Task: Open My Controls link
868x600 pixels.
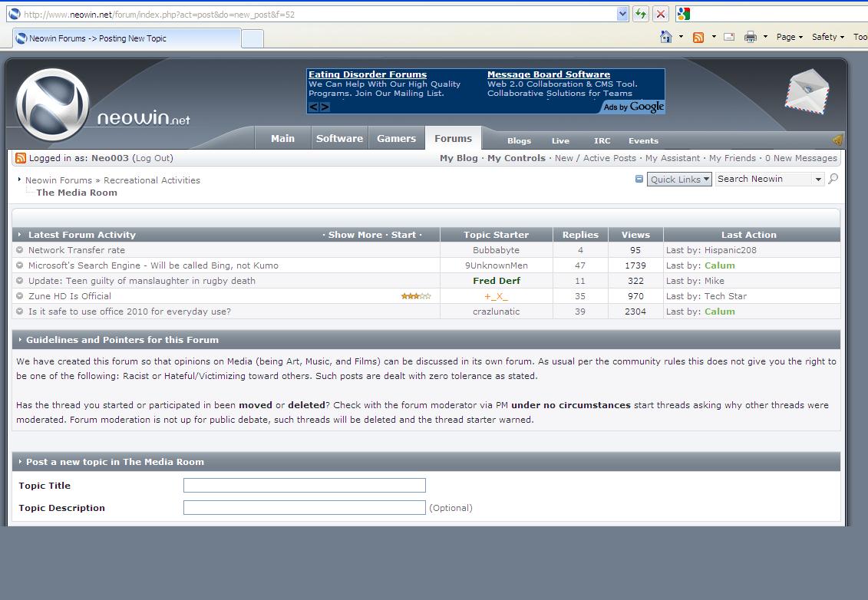Action: (516, 158)
